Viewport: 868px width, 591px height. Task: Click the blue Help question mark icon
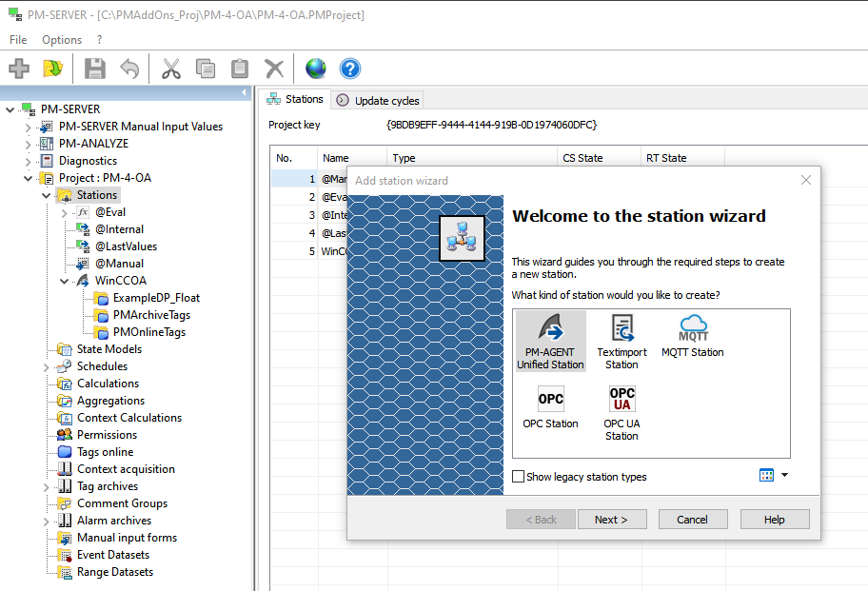(x=350, y=69)
